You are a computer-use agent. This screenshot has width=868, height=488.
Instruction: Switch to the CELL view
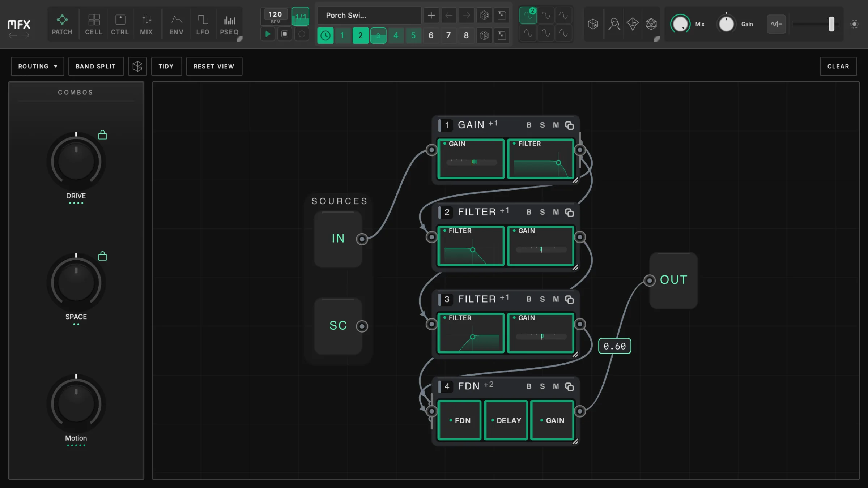(x=94, y=24)
